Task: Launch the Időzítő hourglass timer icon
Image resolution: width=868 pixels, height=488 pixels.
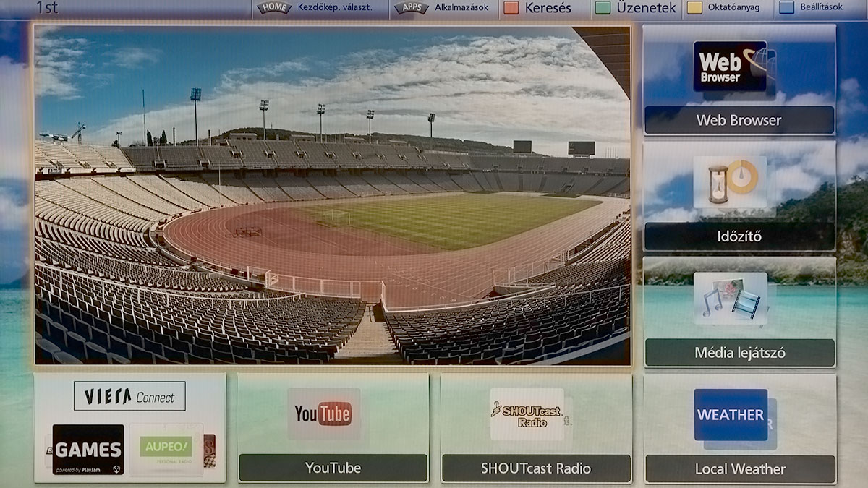Action: [x=731, y=181]
